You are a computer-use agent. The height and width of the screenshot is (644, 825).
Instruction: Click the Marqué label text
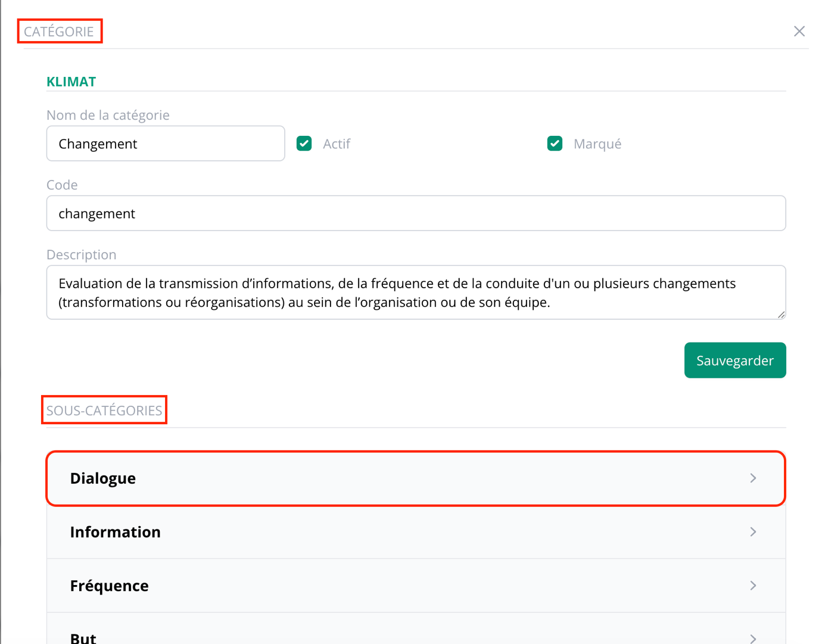coord(597,144)
